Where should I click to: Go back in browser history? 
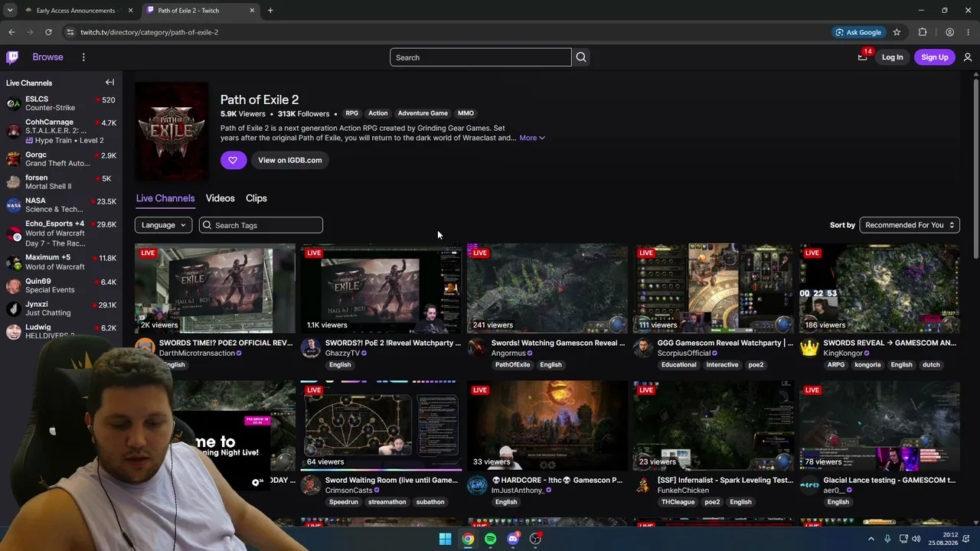pos(11,32)
